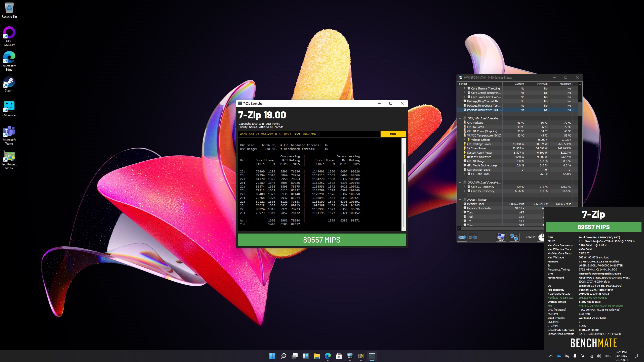Select the Tcas memory timing row

[501, 212]
